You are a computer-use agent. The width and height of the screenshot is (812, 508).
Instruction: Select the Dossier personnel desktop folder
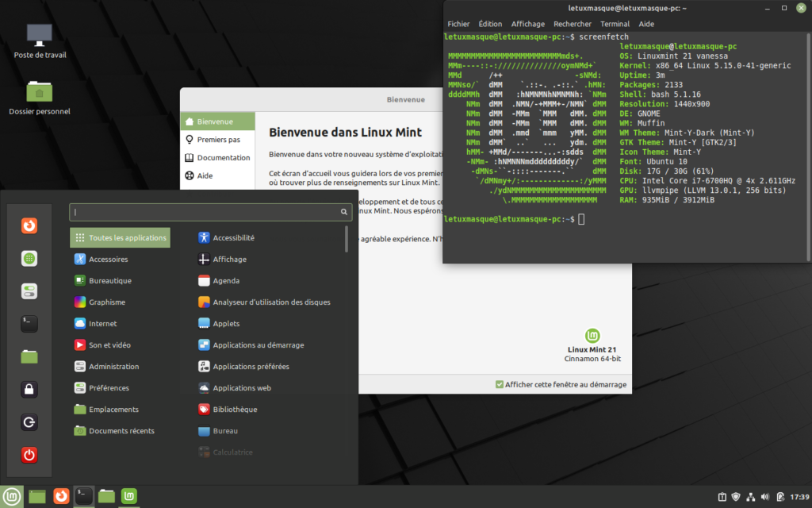[40, 98]
